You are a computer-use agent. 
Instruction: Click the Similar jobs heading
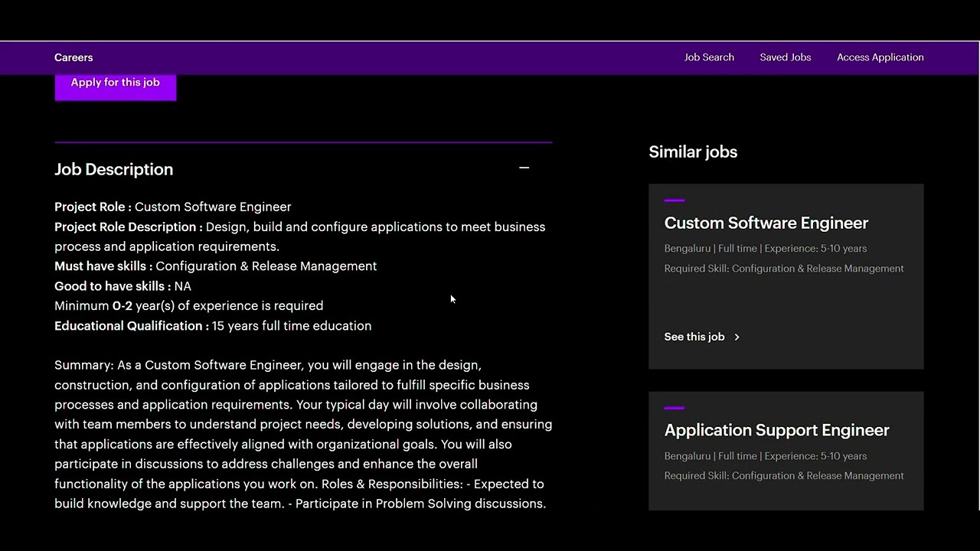point(693,152)
